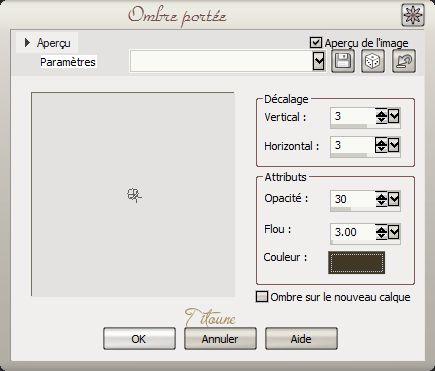Image resolution: width=435 pixels, height=371 pixels.
Task: Open help via Aide button
Action: tap(301, 339)
